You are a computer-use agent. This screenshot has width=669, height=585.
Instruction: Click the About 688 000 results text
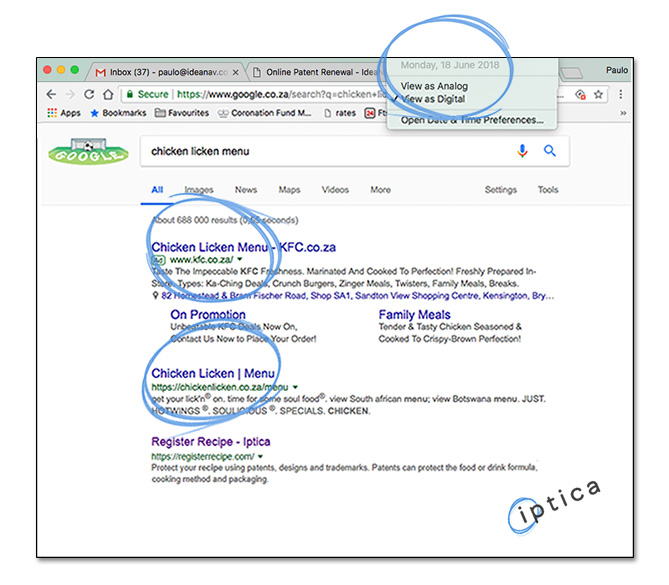[x=225, y=220]
